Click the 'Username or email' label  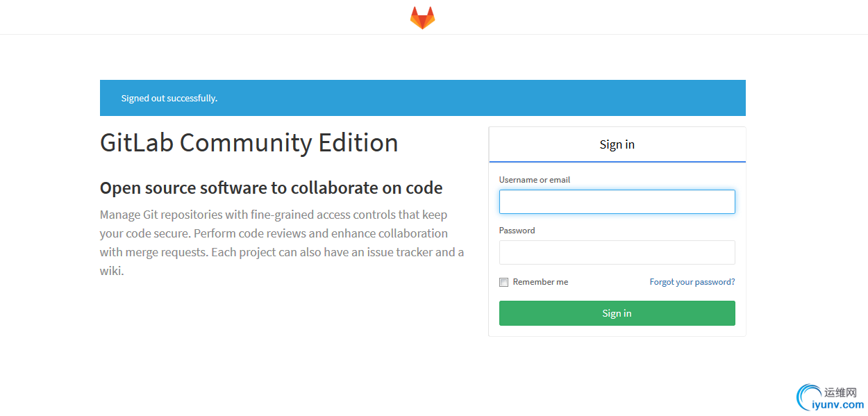point(535,180)
